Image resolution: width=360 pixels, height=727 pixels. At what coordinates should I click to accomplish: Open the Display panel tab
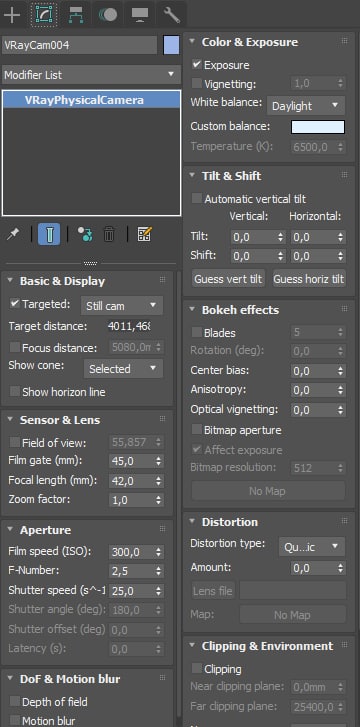pos(140,15)
